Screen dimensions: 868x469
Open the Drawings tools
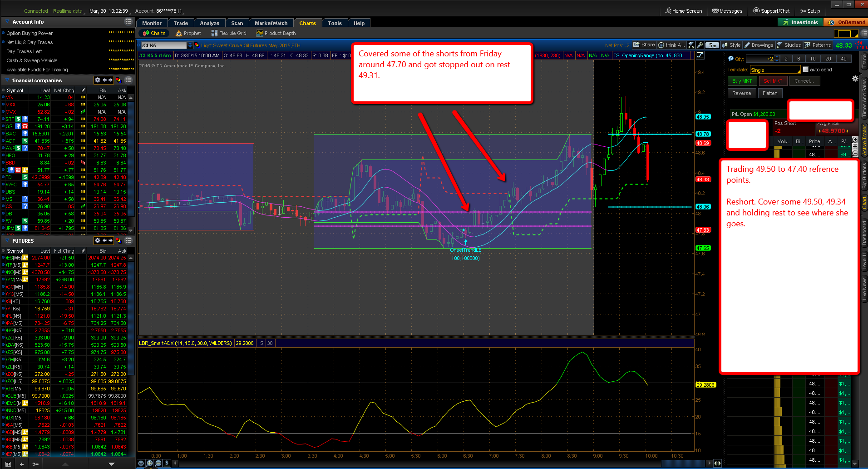pos(759,45)
